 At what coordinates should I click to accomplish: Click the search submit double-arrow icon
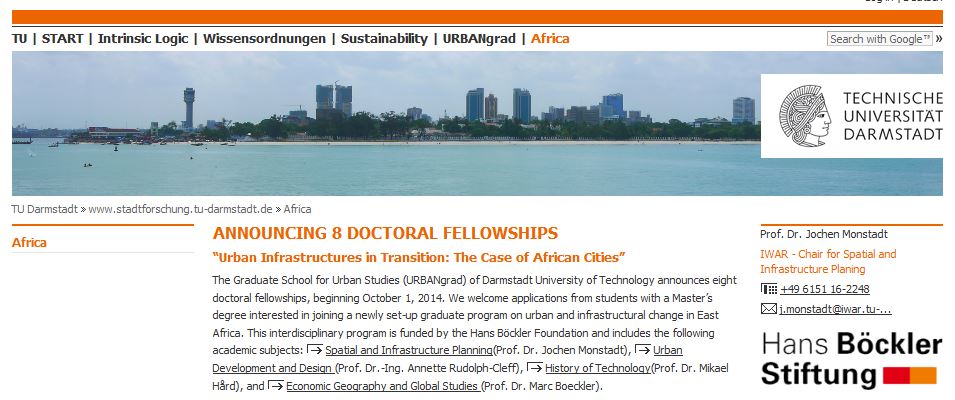click(939, 39)
